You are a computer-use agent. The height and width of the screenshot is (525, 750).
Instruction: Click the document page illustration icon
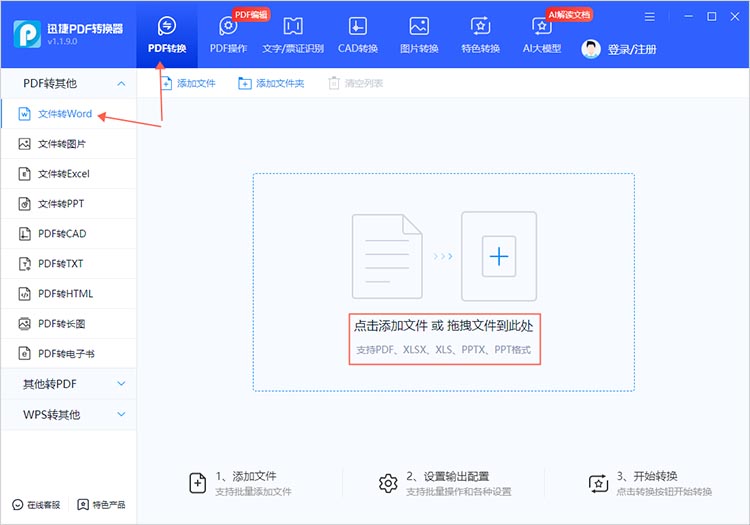click(x=387, y=257)
